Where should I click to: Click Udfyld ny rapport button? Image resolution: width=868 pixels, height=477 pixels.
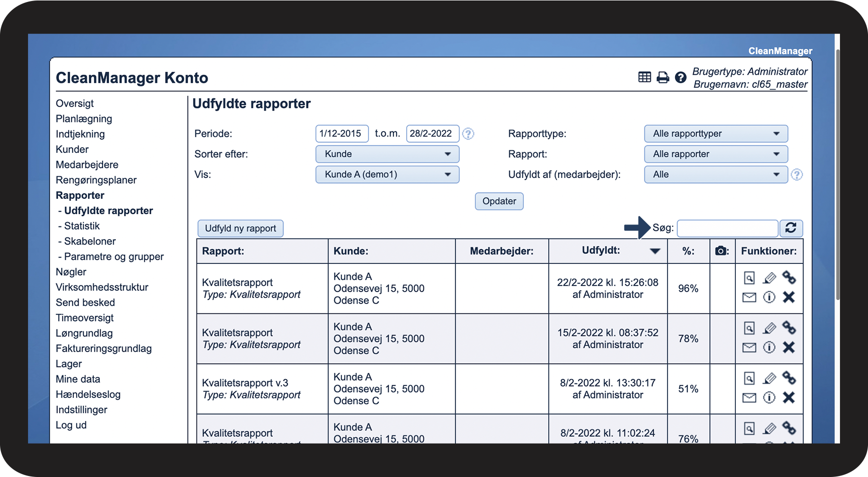pyautogui.click(x=240, y=228)
